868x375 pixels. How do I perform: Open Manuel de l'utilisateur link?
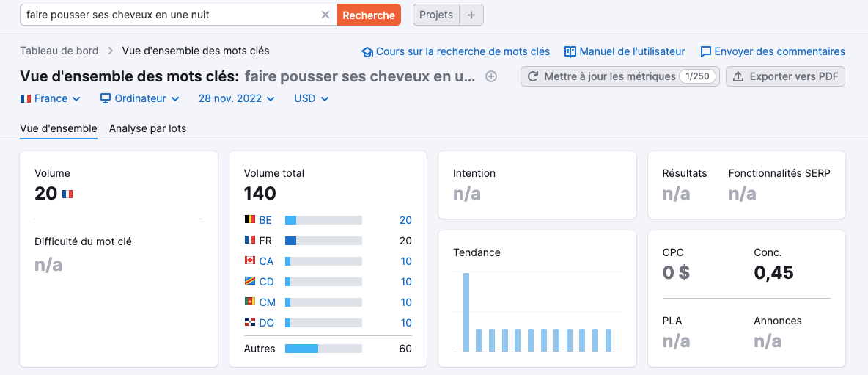click(632, 51)
